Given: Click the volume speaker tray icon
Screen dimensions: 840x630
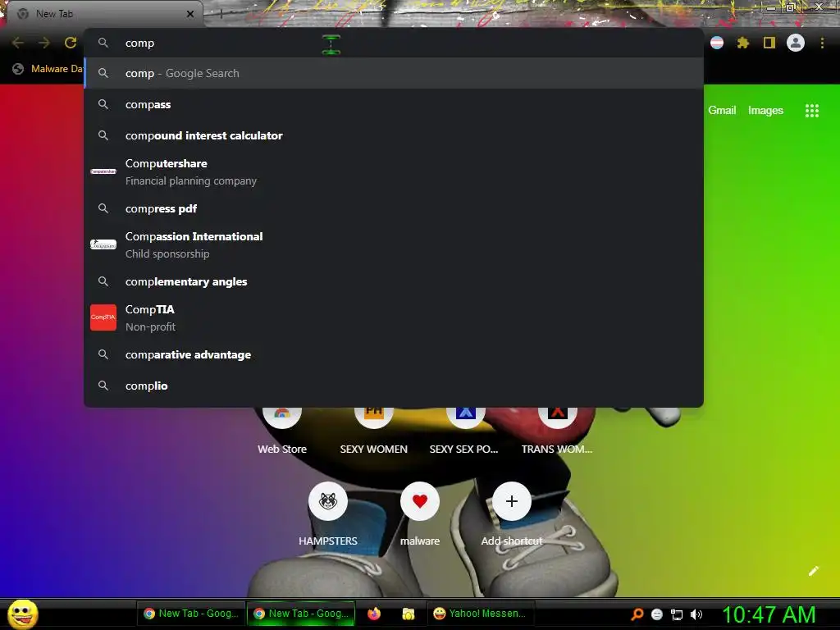Looking at the screenshot, I should click(x=696, y=614).
